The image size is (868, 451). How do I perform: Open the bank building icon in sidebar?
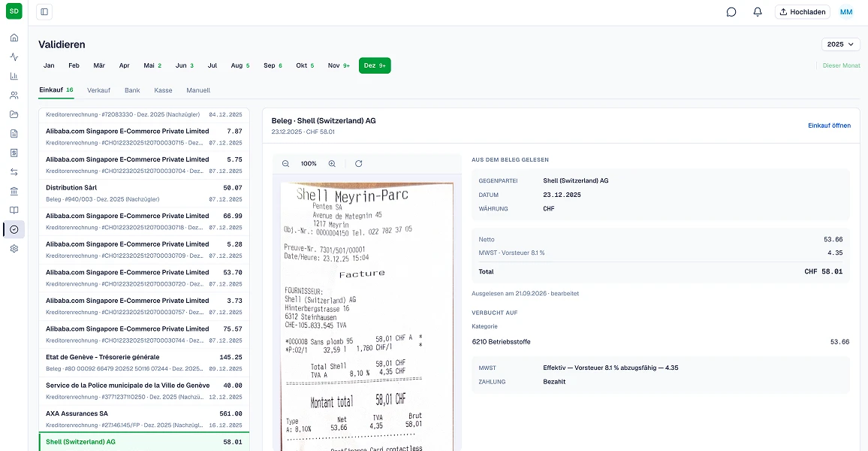pyautogui.click(x=14, y=191)
